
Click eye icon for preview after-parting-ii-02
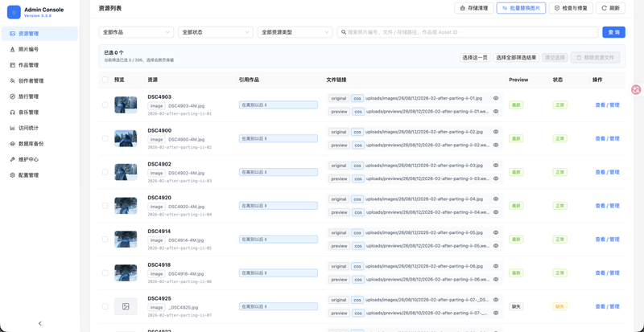click(x=496, y=145)
